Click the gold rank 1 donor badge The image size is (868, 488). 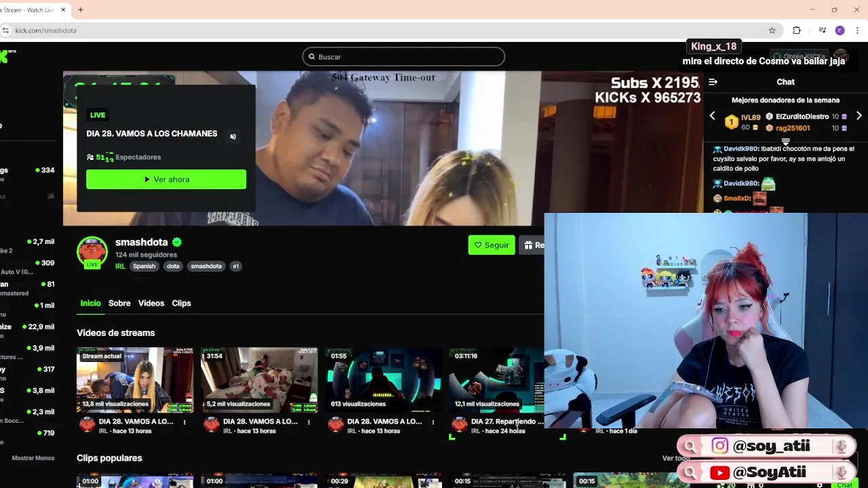[731, 122]
